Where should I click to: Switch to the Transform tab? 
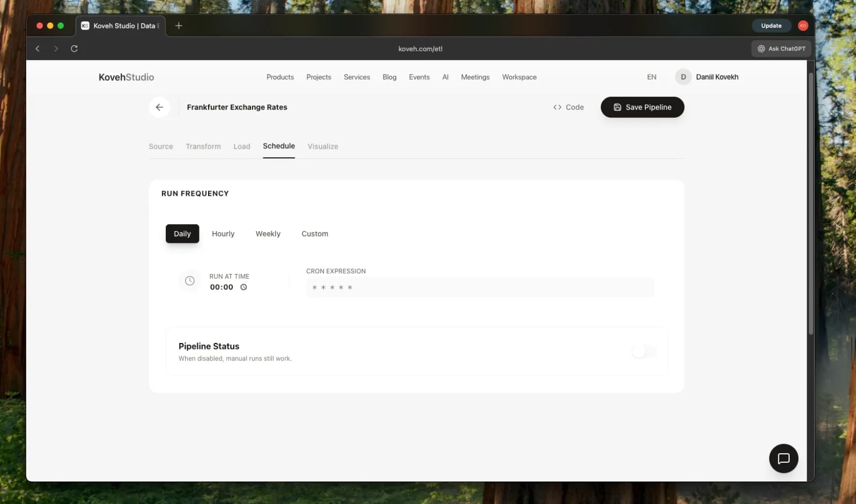click(x=203, y=147)
